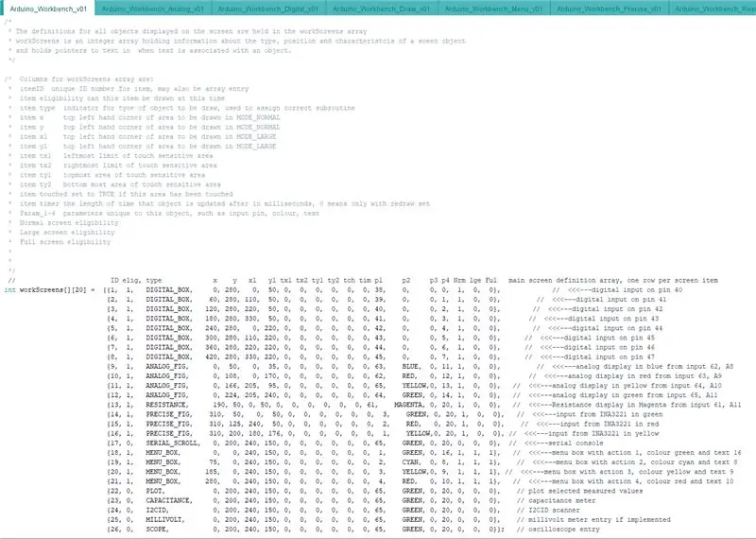Select the Arduino_Workbench_Digital_v01 tab
Viewport: 756px width, 539px height.
(268, 9)
